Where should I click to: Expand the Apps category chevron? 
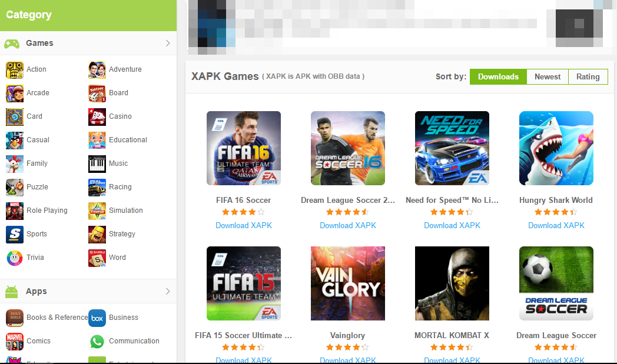tap(168, 291)
